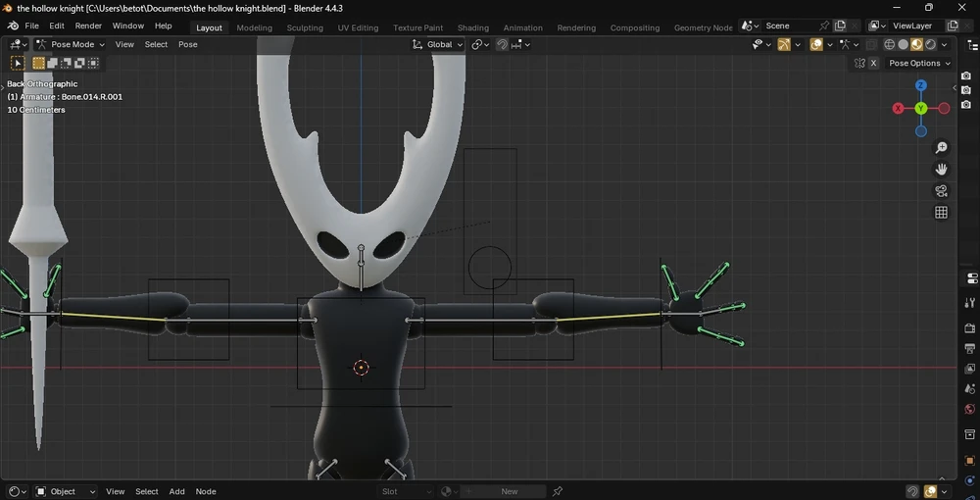Click the Add menu in node editor
Image resolution: width=980 pixels, height=500 pixels.
click(x=176, y=491)
